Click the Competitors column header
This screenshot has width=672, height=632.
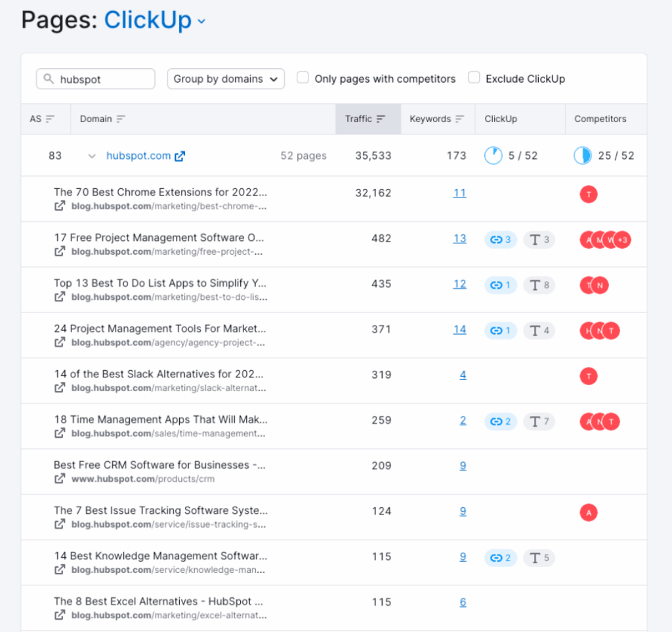(x=600, y=119)
